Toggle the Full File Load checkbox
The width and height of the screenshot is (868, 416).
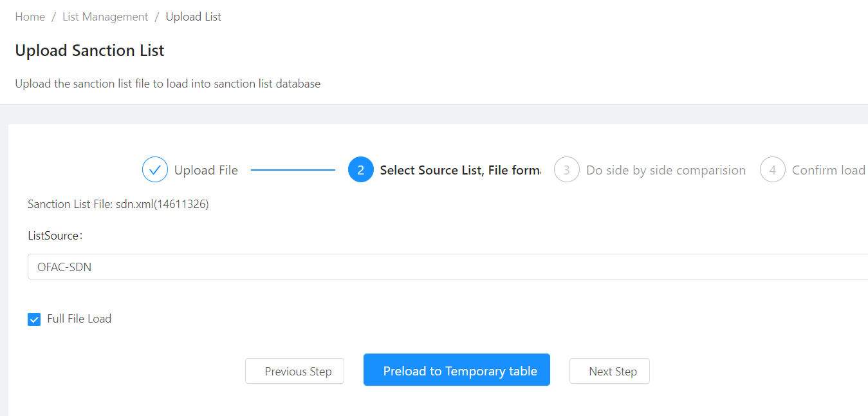coord(34,319)
